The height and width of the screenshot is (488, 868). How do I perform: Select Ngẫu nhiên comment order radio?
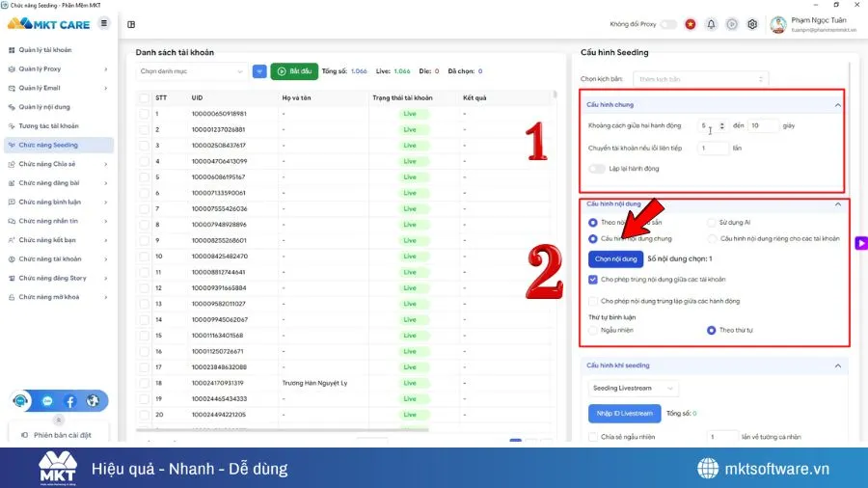click(593, 330)
